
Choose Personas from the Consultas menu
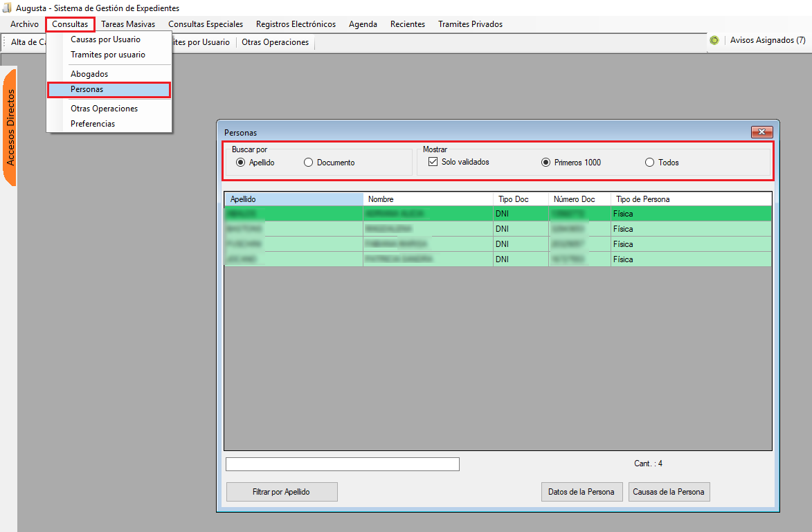click(87, 89)
